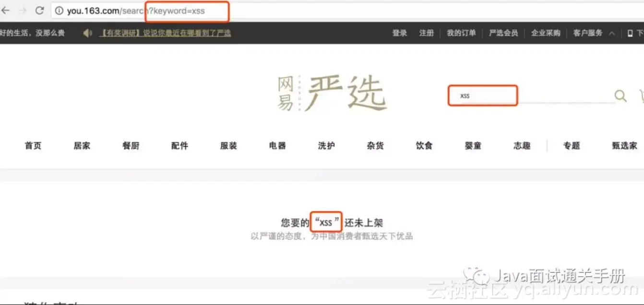Image resolution: width=644 pixels, height=305 pixels.
Task: View site info icon in the address bar
Action: tap(59, 11)
